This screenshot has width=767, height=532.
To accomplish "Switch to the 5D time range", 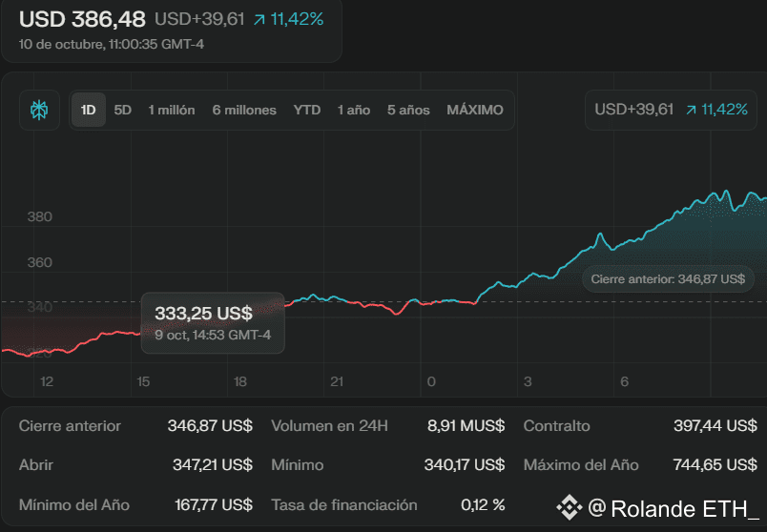I will click(123, 110).
